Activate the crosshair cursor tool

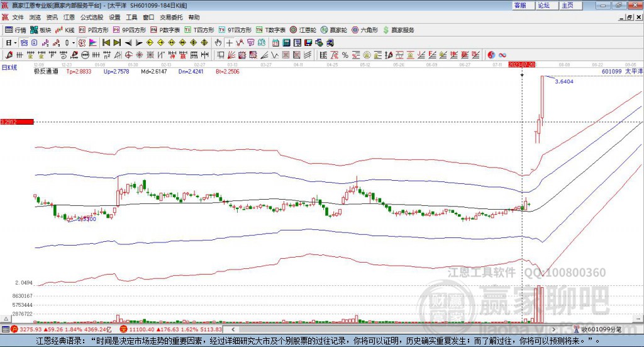click(229, 43)
